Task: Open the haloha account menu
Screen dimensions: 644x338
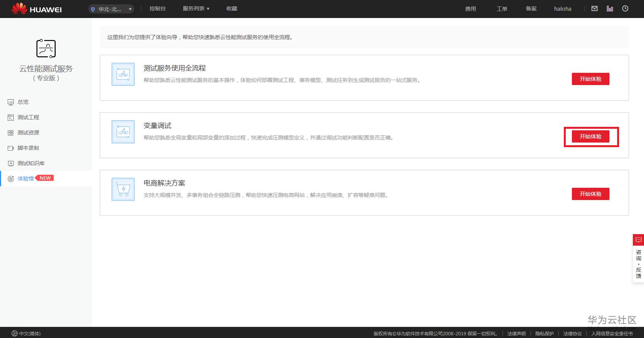Action: [x=563, y=9]
